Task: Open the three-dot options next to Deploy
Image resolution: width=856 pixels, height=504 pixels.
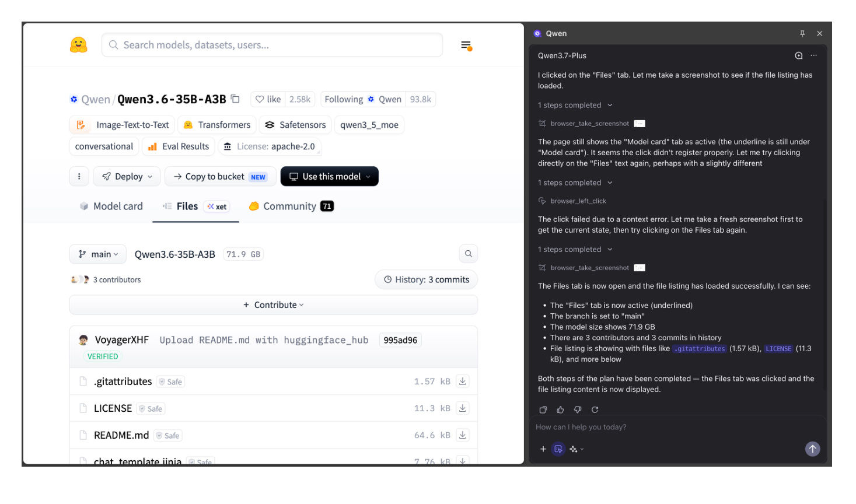Action: tap(79, 177)
